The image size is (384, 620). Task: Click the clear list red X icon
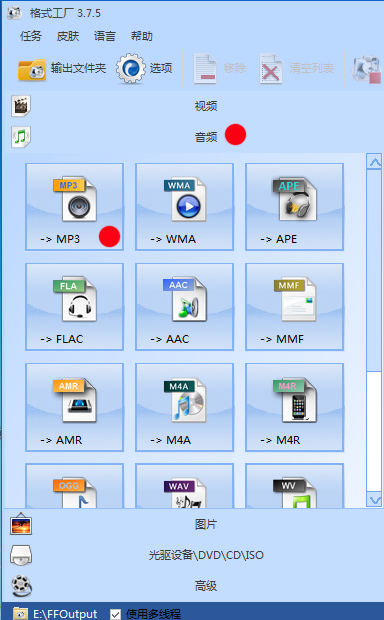pos(271,69)
